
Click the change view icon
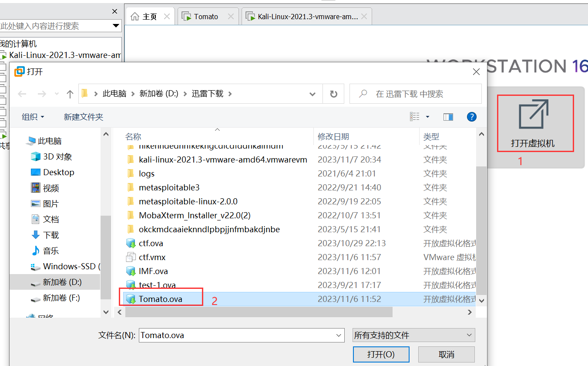tap(415, 117)
